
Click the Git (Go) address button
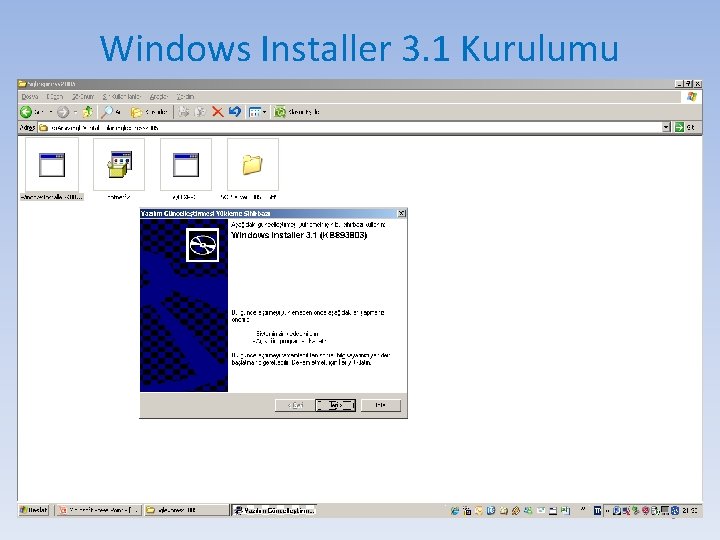686,127
